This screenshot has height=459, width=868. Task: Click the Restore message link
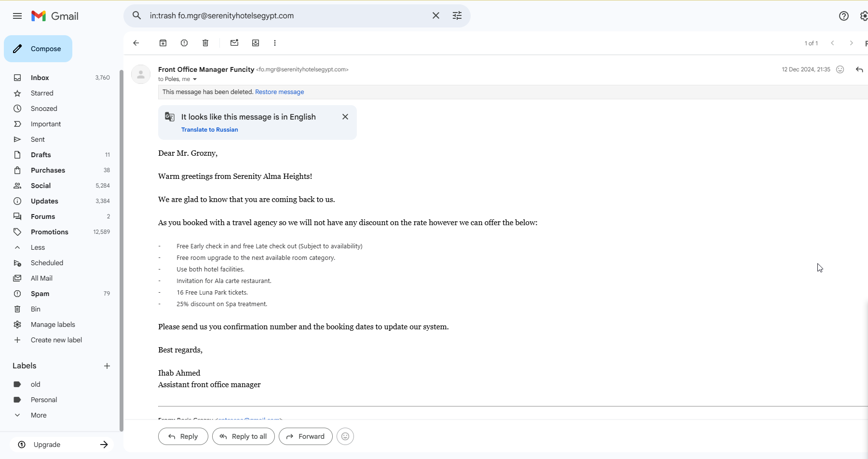point(279,92)
